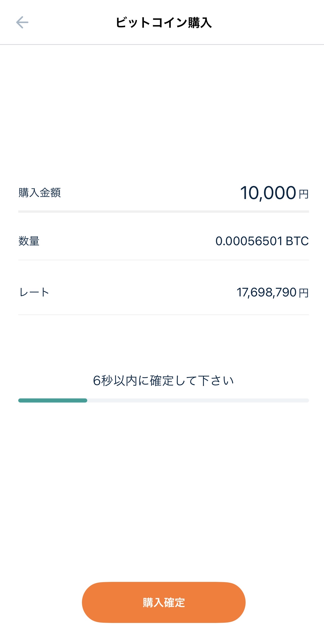324x644 pixels.
Task: Click the ビットコイン購入 page title
Action: tap(164, 23)
